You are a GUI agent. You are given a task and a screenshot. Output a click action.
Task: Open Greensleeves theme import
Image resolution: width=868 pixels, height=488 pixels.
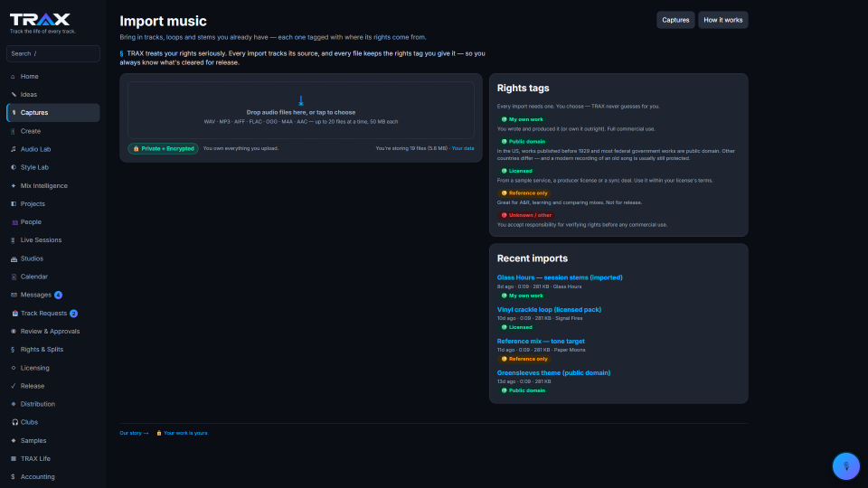point(553,373)
